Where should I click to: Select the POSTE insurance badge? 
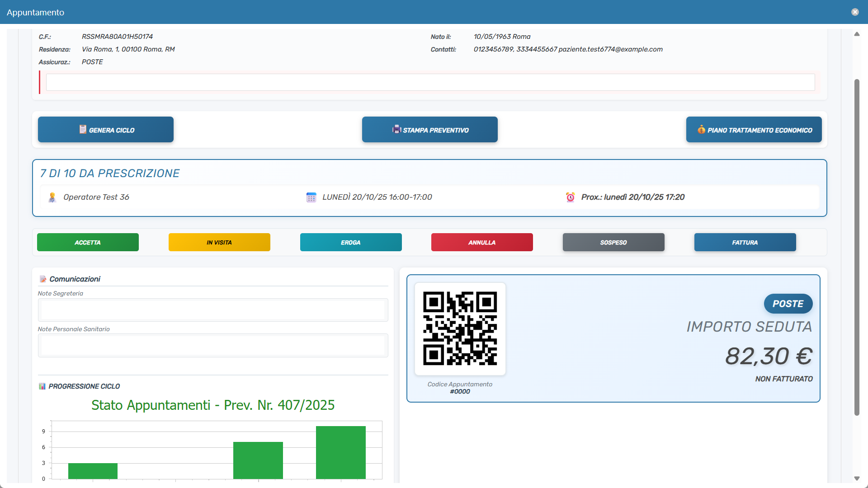click(x=788, y=304)
